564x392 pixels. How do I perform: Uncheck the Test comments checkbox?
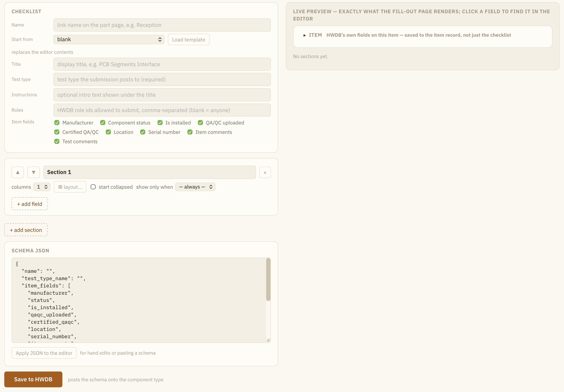57,142
